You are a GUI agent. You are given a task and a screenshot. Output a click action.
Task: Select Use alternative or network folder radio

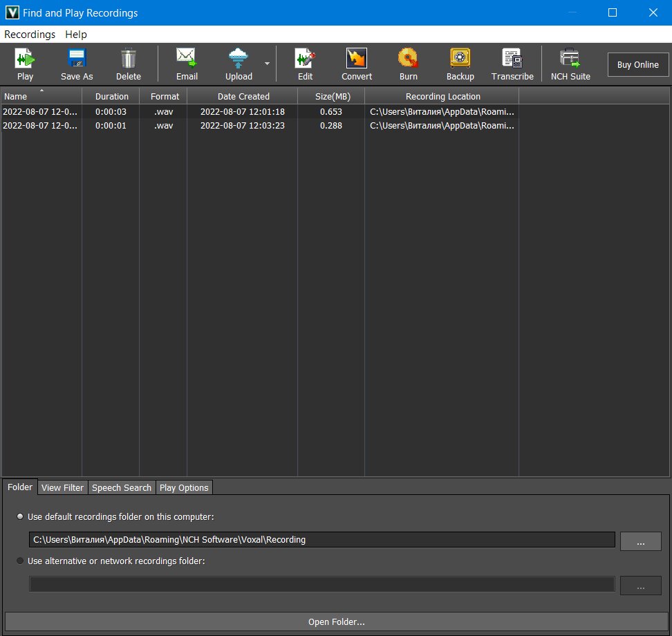coord(20,561)
